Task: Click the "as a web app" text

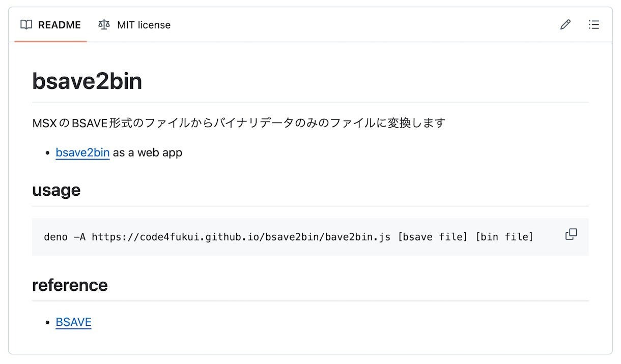Action: click(x=148, y=152)
